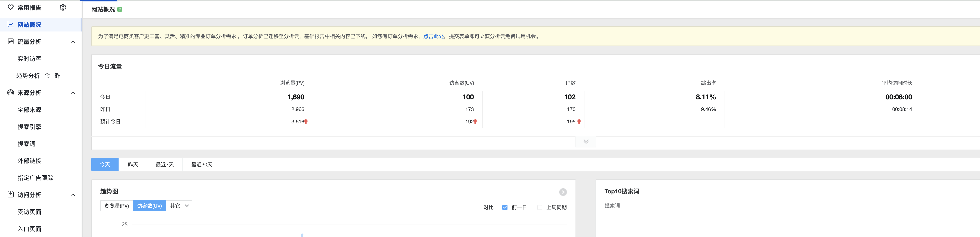Image resolution: width=980 pixels, height=237 pixels.
Task: Select the 浏览量(PV) trend button
Action: point(116,206)
